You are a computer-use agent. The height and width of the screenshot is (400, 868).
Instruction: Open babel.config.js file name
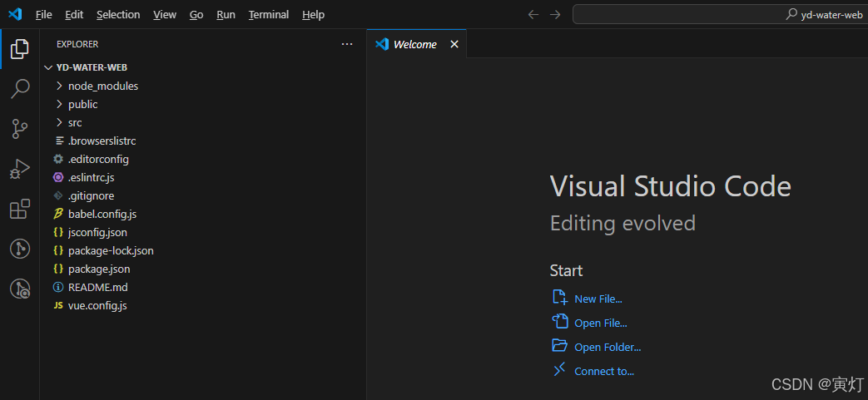102,214
